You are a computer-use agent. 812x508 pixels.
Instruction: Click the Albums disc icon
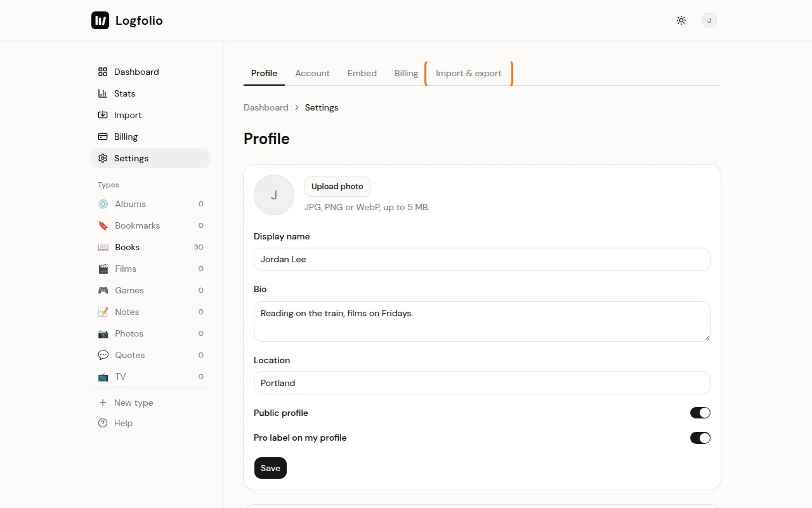103,204
